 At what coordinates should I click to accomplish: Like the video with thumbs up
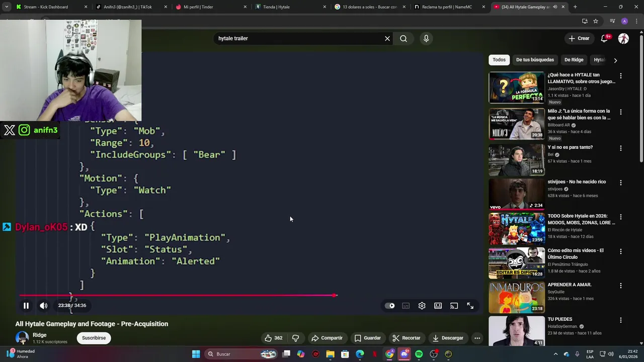click(x=273, y=338)
